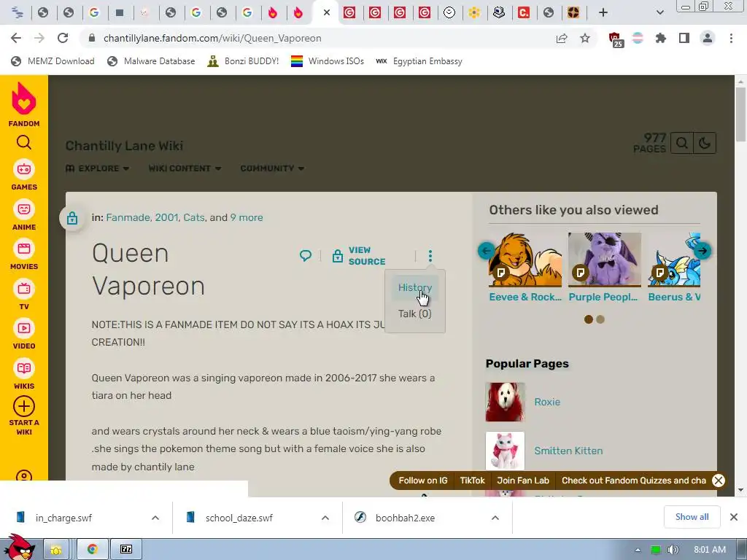
Task: Open the Smitten Kitten popular page link
Action: [568, 451]
